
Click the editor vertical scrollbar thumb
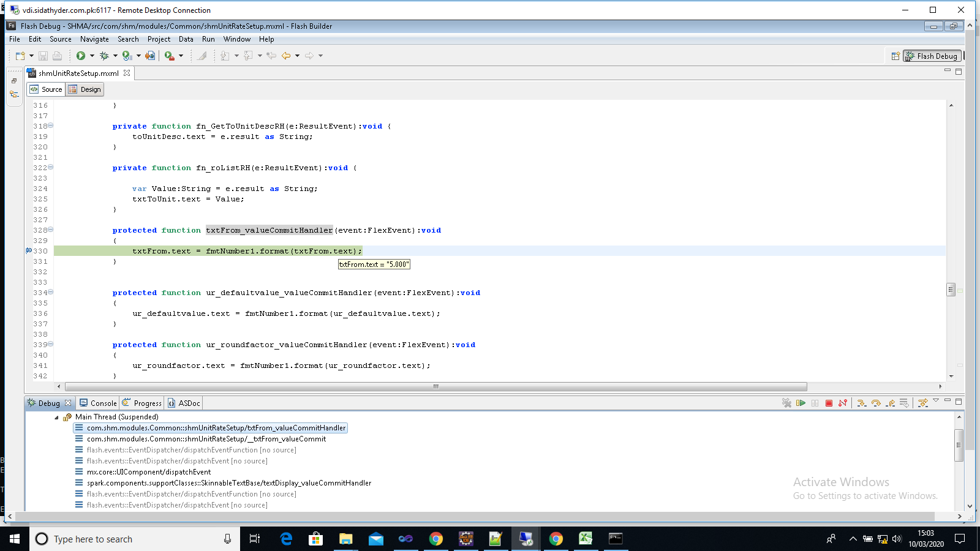[951, 289]
